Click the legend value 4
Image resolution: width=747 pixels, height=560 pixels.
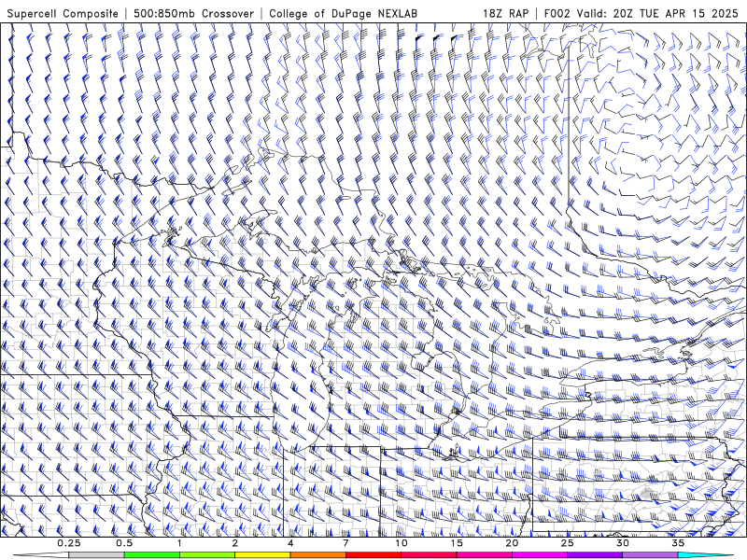pyautogui.click(x=290, y=543)
